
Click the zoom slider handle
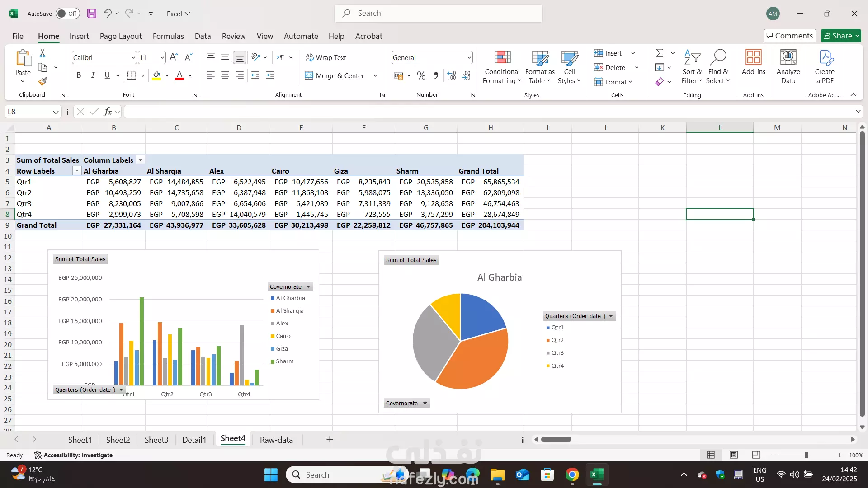tap(806, 455)
